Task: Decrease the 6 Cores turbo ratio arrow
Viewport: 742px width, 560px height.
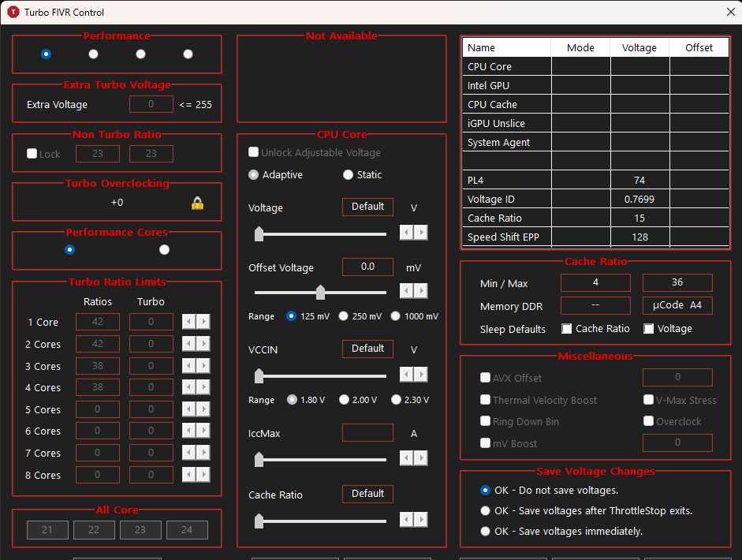Action: (x=188, y=431)
